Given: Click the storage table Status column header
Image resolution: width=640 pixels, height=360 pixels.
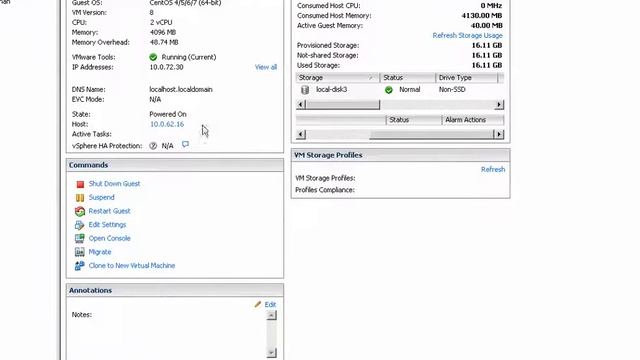Looking at the screenshot, I should tap(408, 78).
